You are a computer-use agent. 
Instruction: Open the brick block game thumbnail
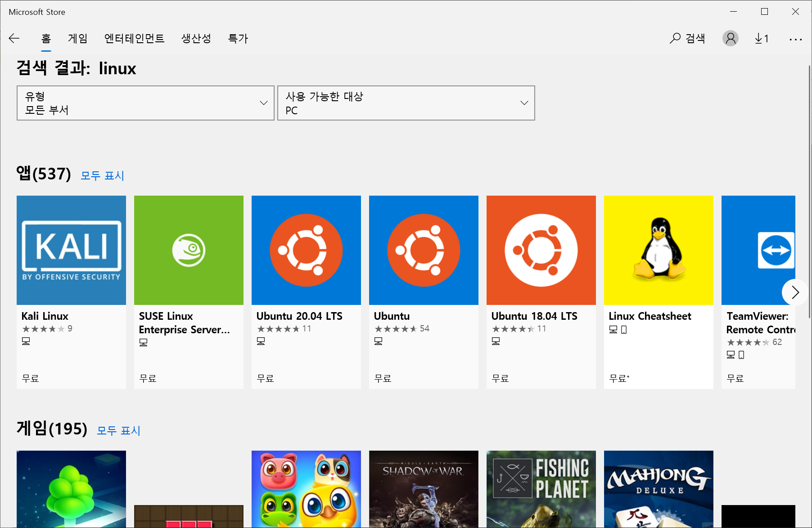pos(189,516)
